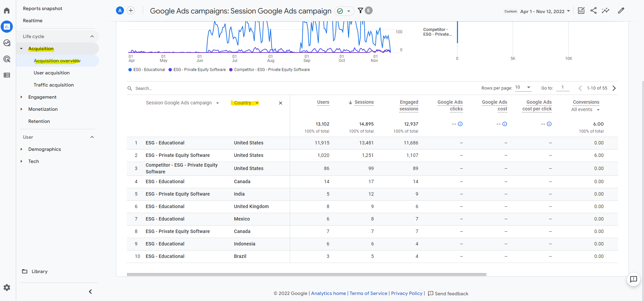This screenshot has width=644, height=301.
Task: Click the search magnifier icon
Action: 130,89
